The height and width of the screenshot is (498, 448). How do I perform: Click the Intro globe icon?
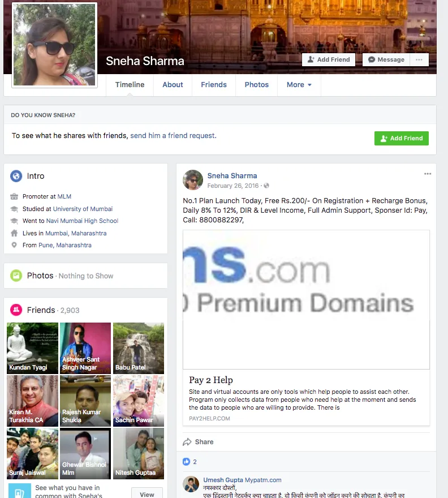[16, 176]
